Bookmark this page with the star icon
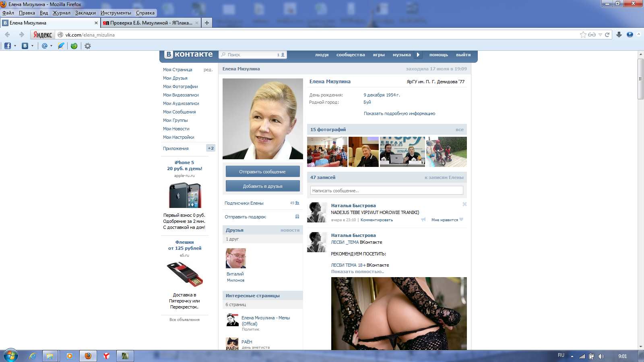644x362 pixels. tap(583, 35)
